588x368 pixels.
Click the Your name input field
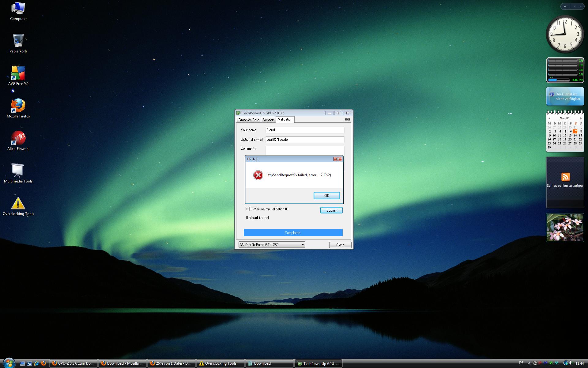click(304, 130)
